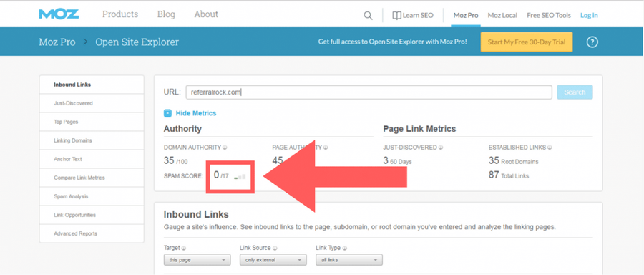This screenshot has height=275, width=644.
Task: Click the Moz logo
Action: pyautogui.click(x=59, y=14)
